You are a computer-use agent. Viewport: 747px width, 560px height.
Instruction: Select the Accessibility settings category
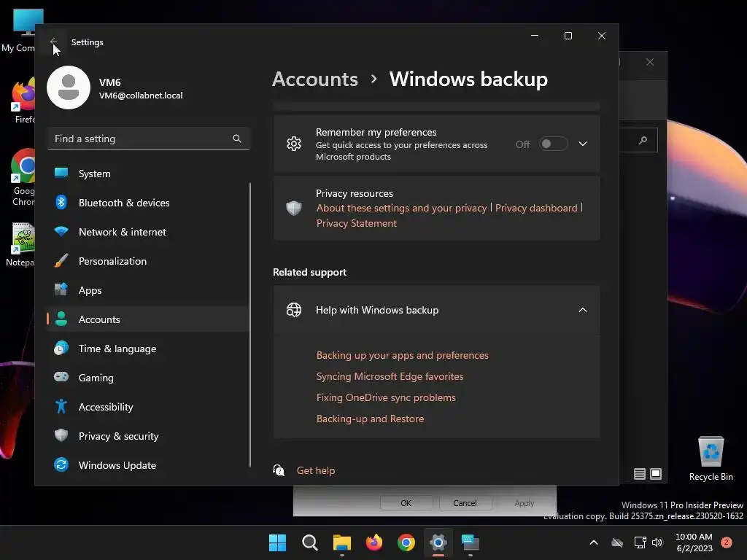149,407
